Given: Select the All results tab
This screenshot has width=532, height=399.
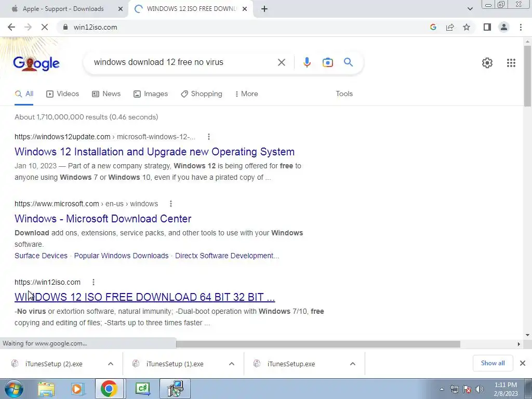Looking at the screenshot, I should (24, 94).
